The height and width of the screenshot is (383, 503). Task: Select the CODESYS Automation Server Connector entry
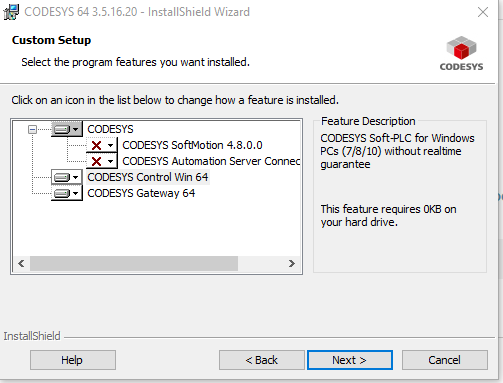(211, 161)
